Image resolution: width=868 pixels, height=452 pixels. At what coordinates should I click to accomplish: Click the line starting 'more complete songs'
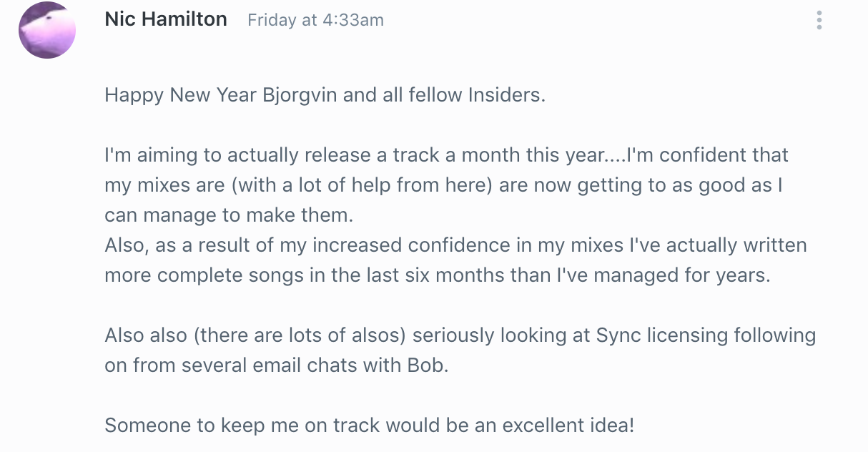pos(438,275)
